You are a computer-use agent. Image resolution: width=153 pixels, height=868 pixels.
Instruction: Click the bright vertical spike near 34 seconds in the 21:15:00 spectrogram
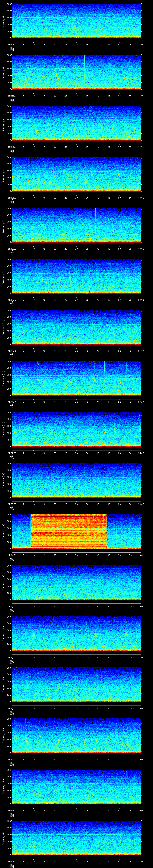coord(85,70)
